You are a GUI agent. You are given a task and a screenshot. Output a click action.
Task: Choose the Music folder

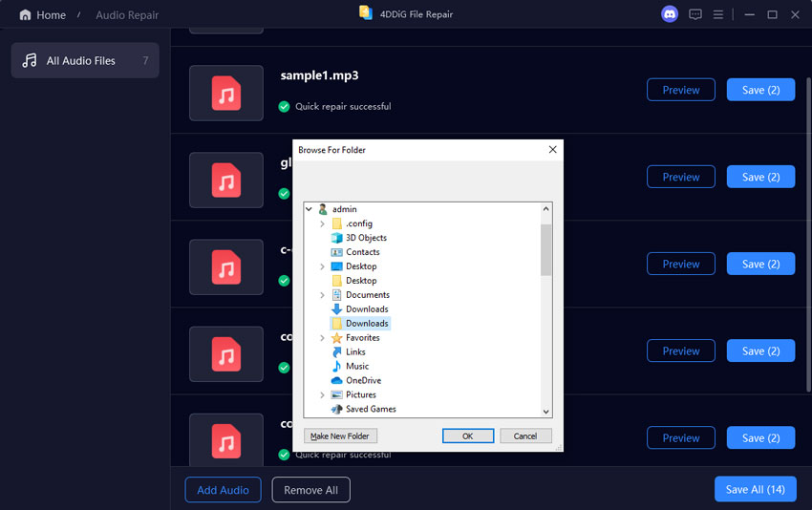point(356,366)
